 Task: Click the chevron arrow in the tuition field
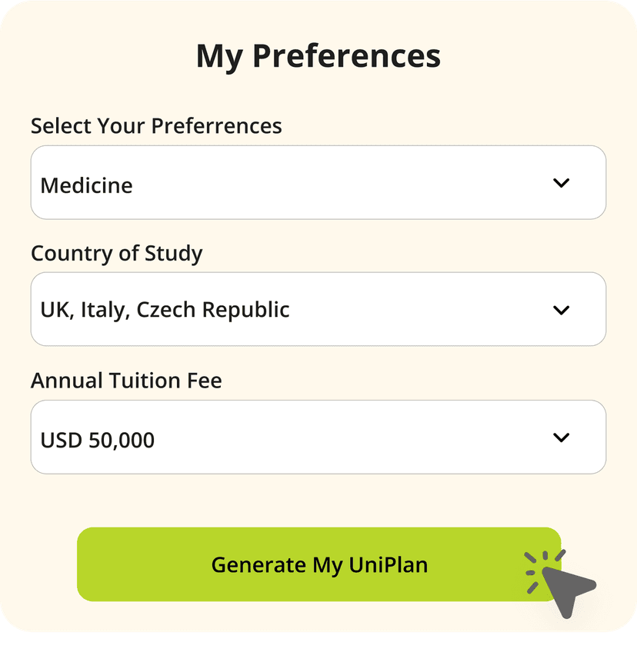[562, 437]
